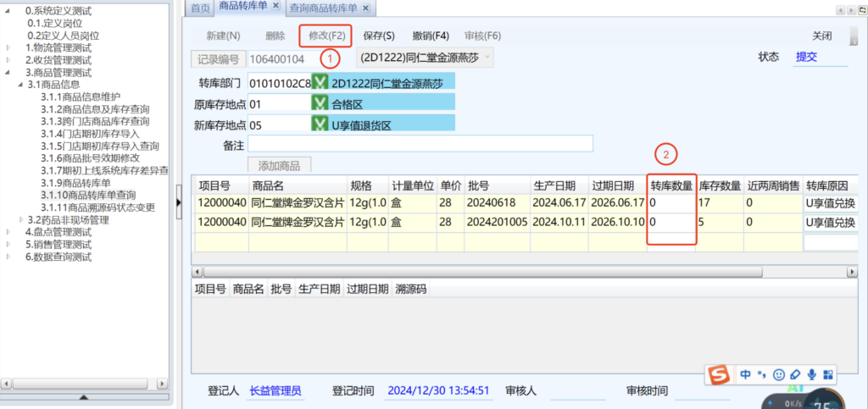Collapse the sidebar with the splitter arrow
868x409 pixels.
tap(178, 203)
